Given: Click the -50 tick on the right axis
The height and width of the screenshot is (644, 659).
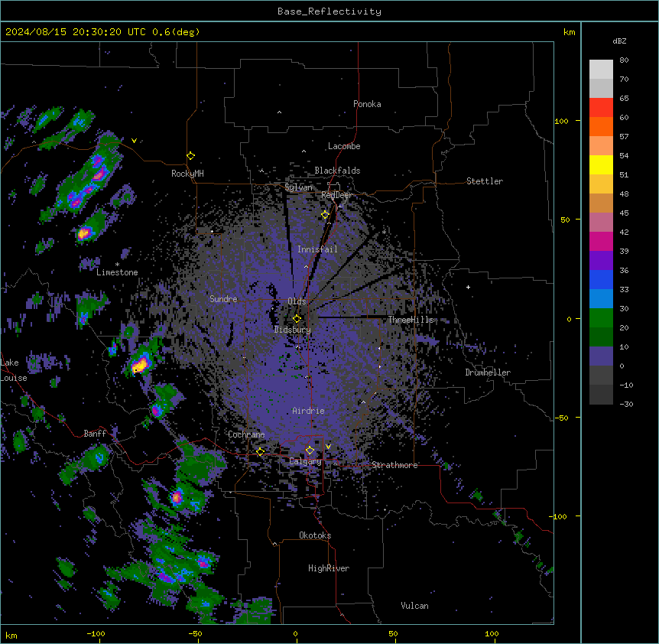Looking at the screenshot, I should [x=561, y=418].
